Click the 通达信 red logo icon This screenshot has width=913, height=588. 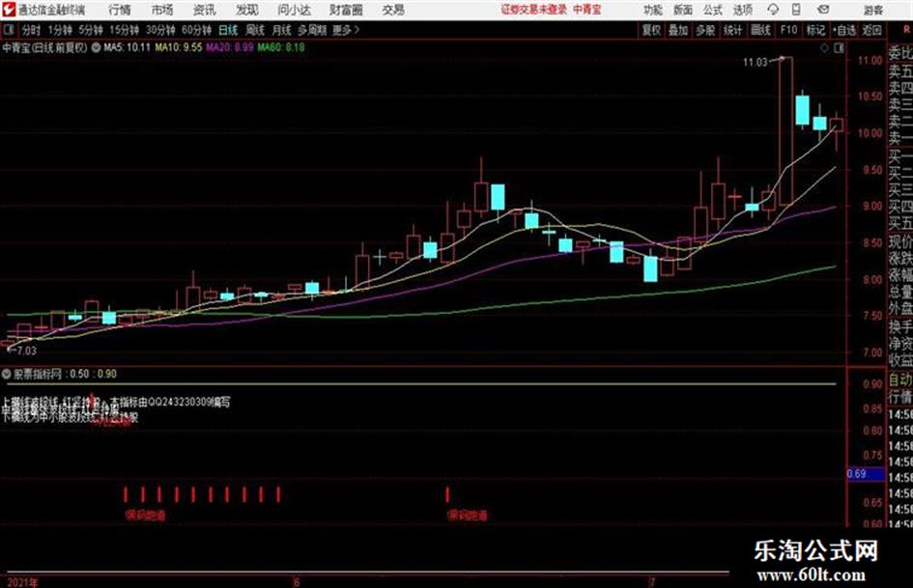coord(9,10)
